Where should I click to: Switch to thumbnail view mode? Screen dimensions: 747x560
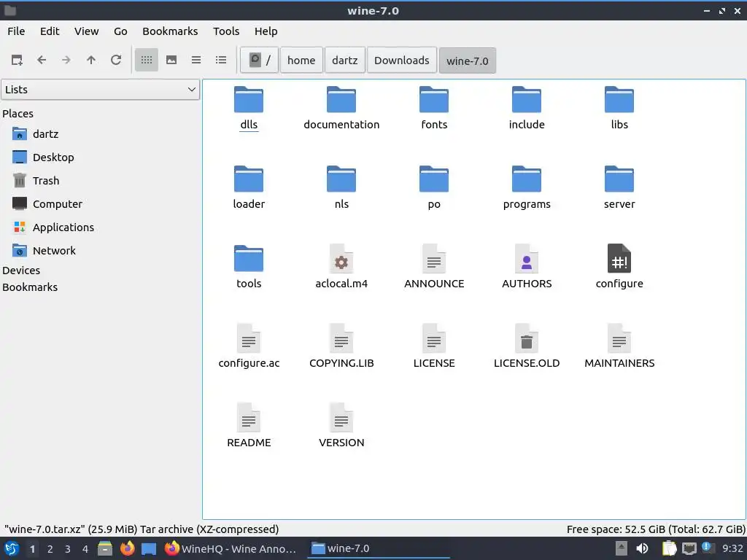pos(171,60)
